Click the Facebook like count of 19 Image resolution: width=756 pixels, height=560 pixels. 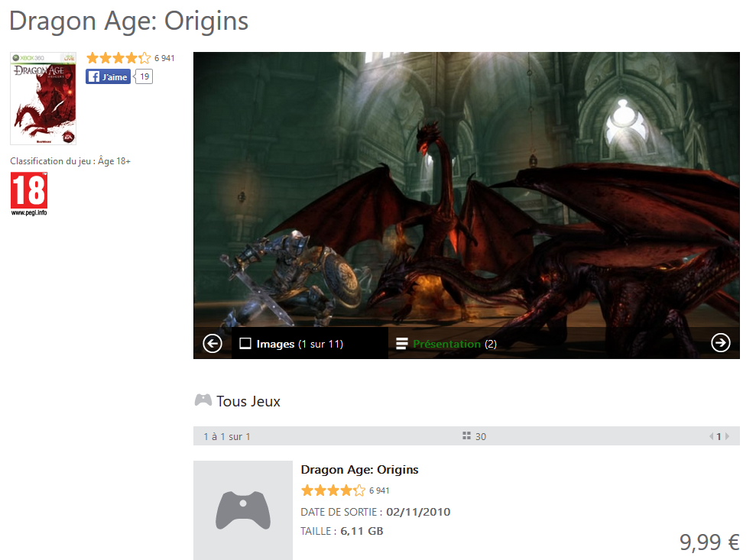pos(144,76)
